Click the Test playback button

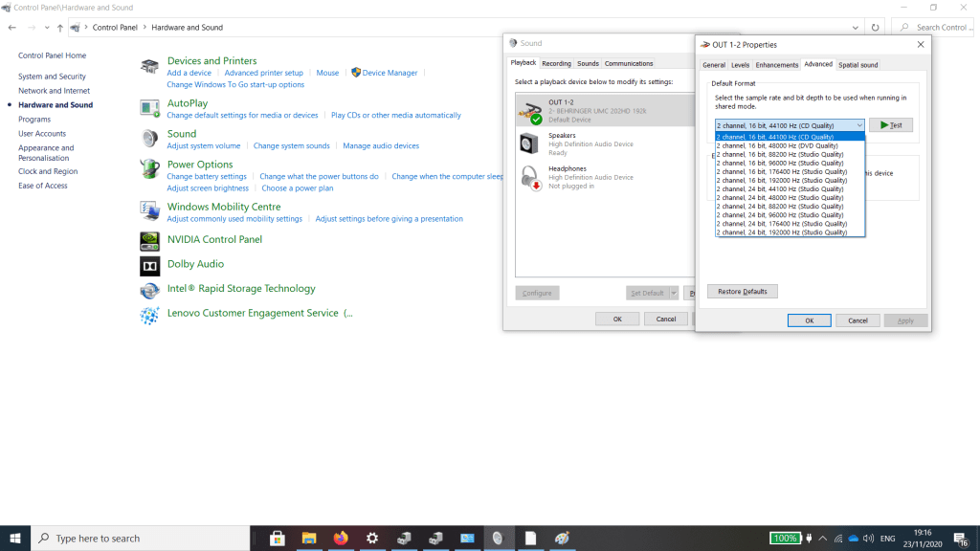coord(890,125)
